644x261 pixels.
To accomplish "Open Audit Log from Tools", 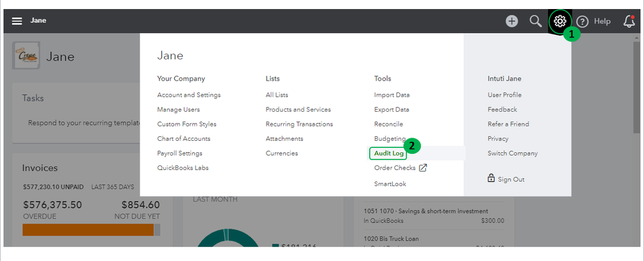I will [388, 153].
